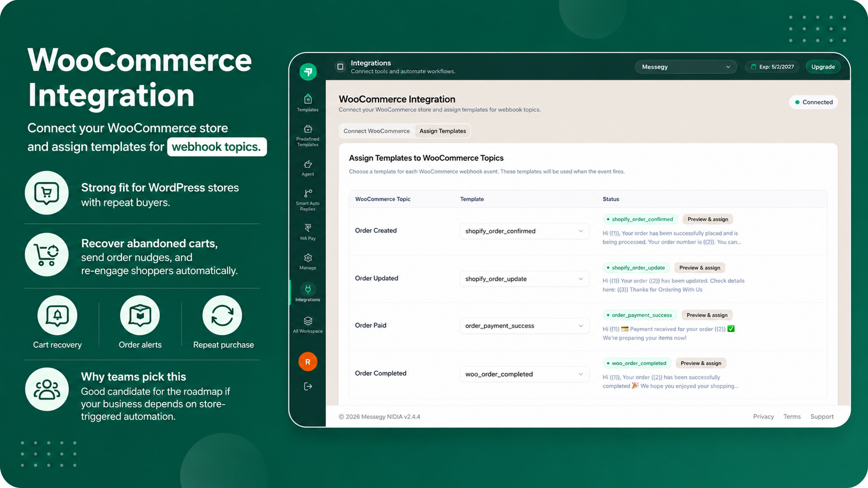This screenshot has width=868, height=488.
Task: Click the Order Created topic cell
Action: (376, 230)
